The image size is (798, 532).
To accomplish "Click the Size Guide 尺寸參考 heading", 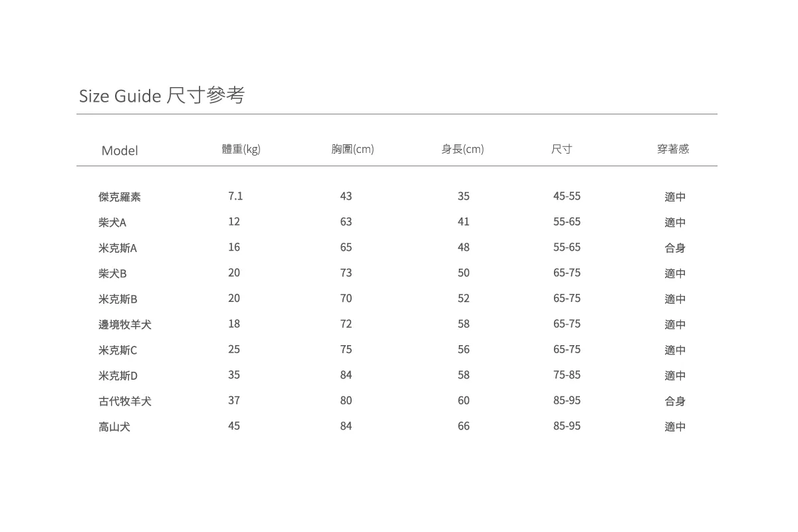I will pyautogui.click(x=162, y=96).
